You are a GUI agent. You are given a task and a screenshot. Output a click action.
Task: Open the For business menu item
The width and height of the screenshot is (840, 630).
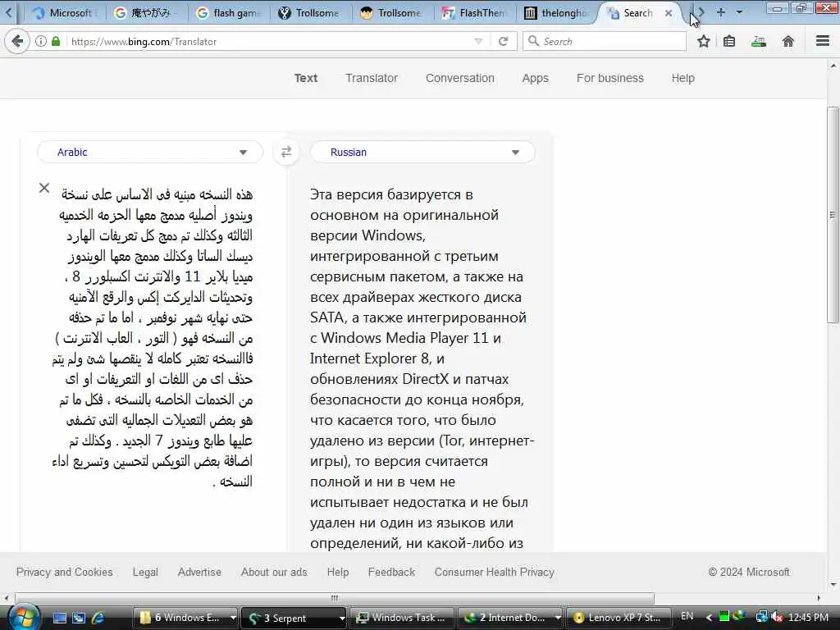coord(610,78)
